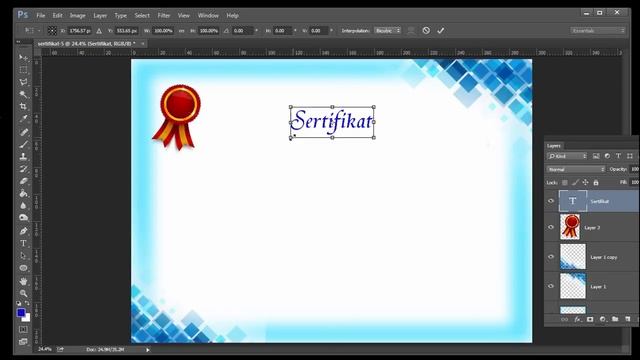Create new fill or adjustment layer
Viewport: 640px width, 360px height.
(602, 319)
